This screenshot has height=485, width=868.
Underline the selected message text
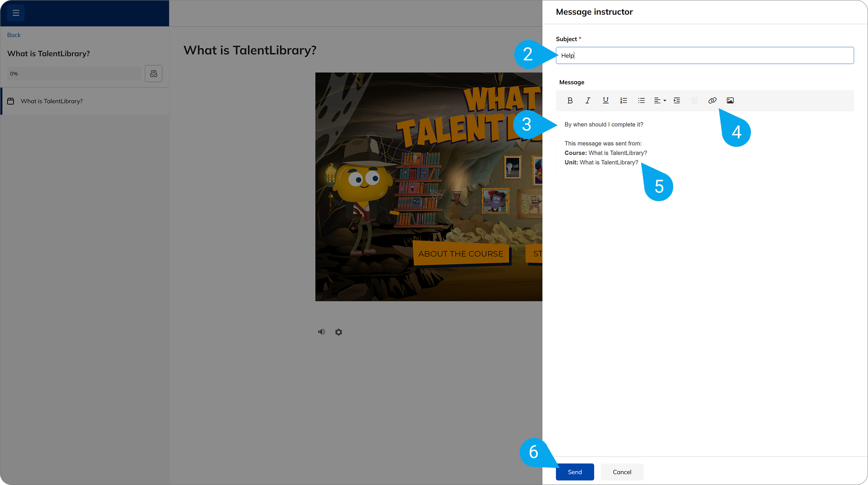[x=606, y=100]
